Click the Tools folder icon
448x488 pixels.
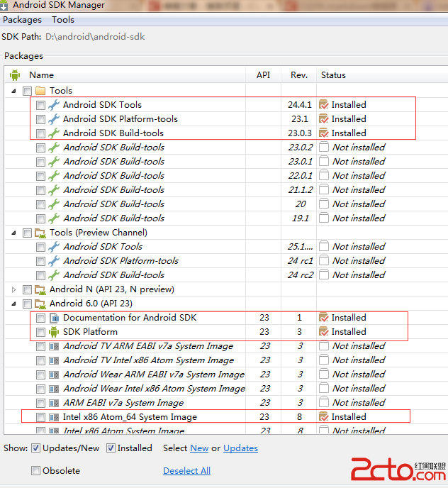click(40, 91)
